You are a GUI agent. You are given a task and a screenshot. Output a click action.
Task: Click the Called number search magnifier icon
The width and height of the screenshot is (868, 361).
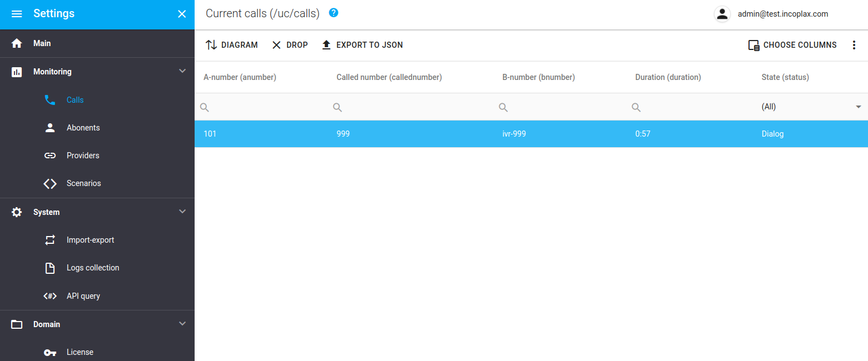pyautogui.click(x=338, y=107)
